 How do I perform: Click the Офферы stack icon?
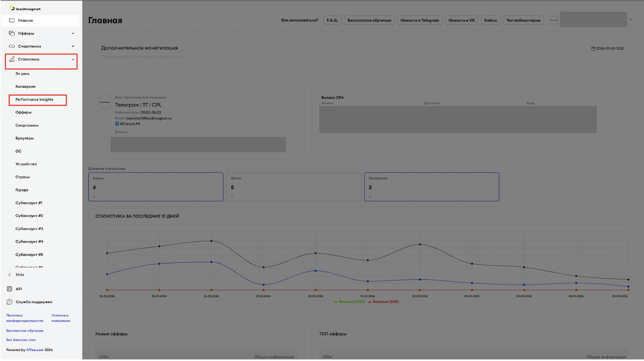coord(12,33)
